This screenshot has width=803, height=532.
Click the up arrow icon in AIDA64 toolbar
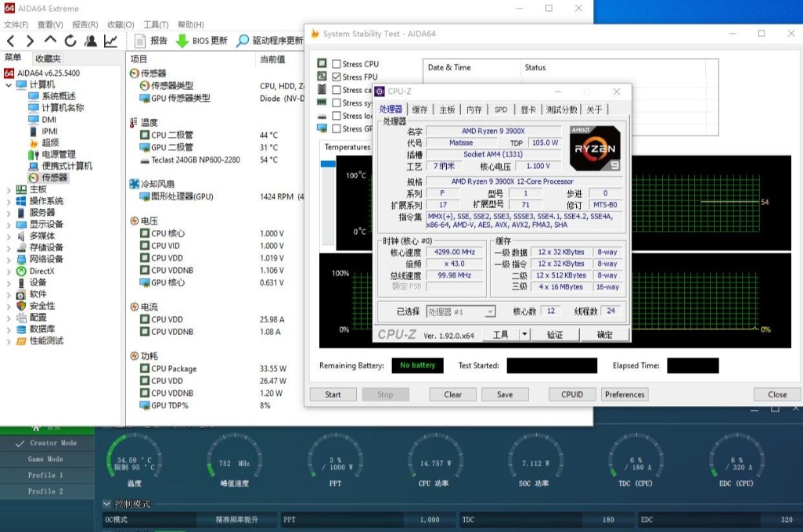50,41
